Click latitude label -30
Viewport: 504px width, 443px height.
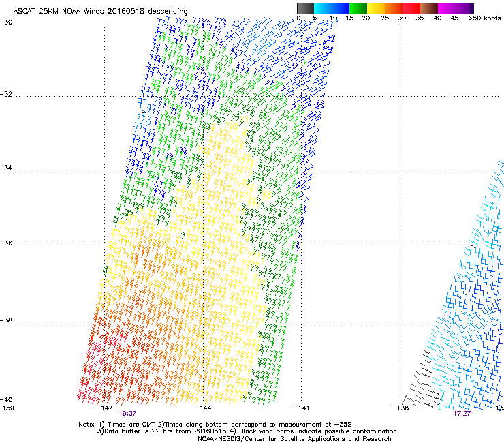(6, 22)
